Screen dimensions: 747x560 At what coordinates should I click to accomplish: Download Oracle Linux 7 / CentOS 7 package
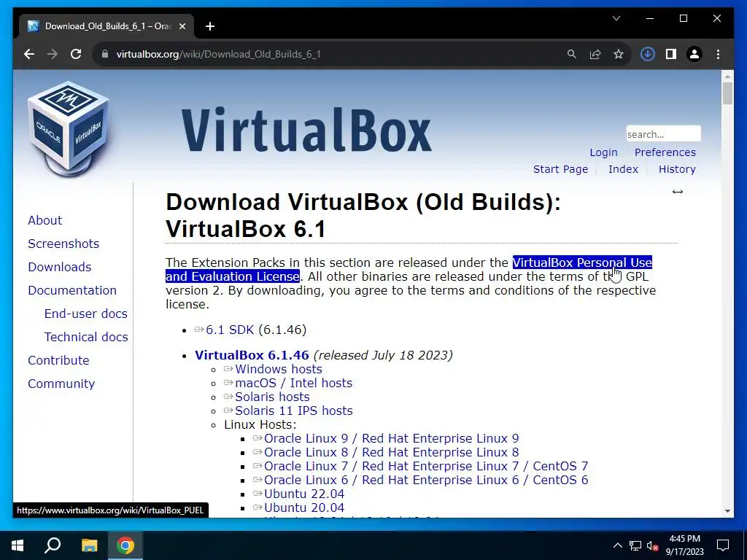426,466
